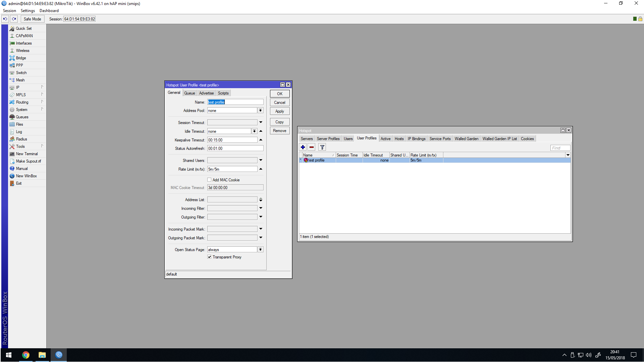This screenshot has height=362, width=644.
Task: Click the Undo arrow in the toolbar
Action: [x=5, y=19]
